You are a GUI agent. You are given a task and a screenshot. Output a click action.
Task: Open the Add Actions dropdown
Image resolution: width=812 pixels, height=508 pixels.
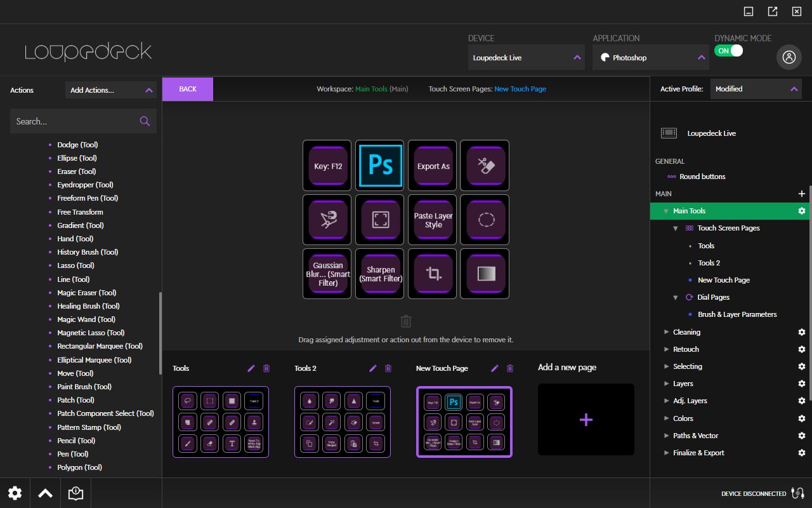point(111,90)
